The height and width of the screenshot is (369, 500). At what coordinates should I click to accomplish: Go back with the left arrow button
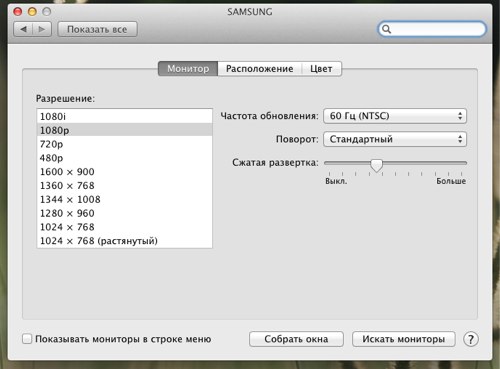click(23, 29)
